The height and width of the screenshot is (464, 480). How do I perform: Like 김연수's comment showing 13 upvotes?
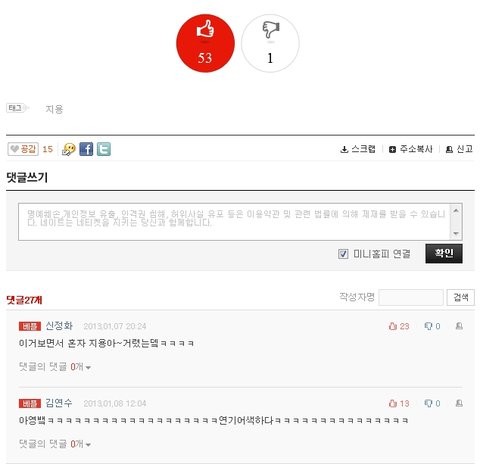pos(399,403)
